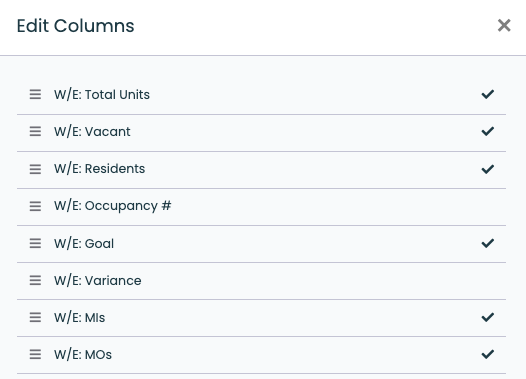Click the W/E: Total Units label

[x=102, y=95]
